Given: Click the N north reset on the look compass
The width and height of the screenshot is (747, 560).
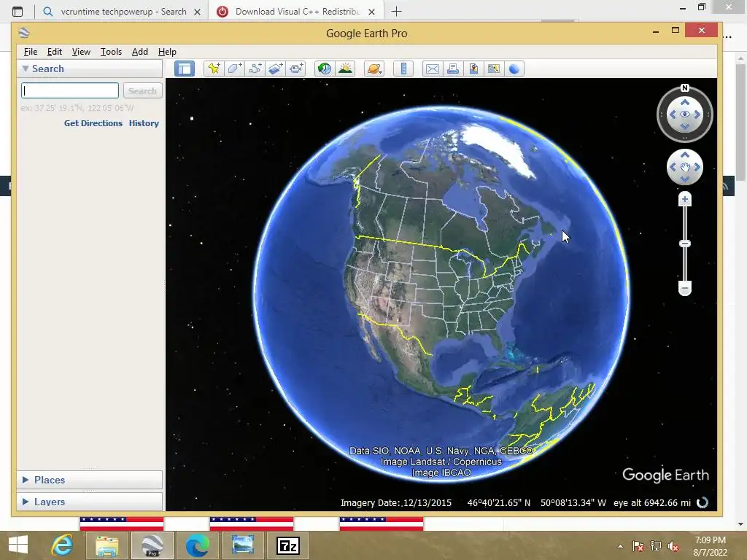Looking at the screenshot, I should coord(684,87).
